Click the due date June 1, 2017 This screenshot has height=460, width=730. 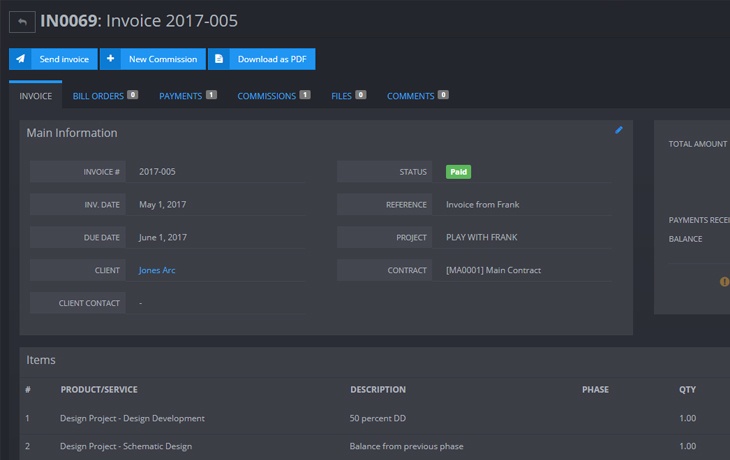[x=162, y=237]
